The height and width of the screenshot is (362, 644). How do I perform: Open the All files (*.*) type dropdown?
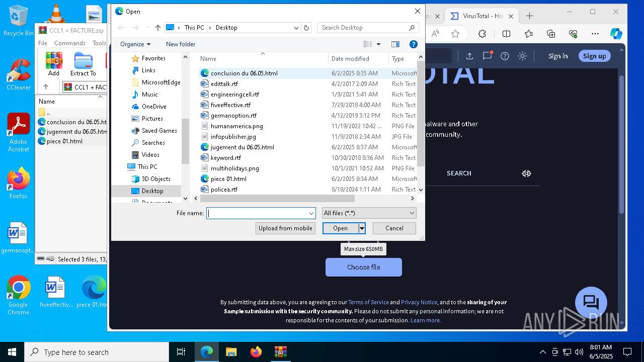(369, 213)
